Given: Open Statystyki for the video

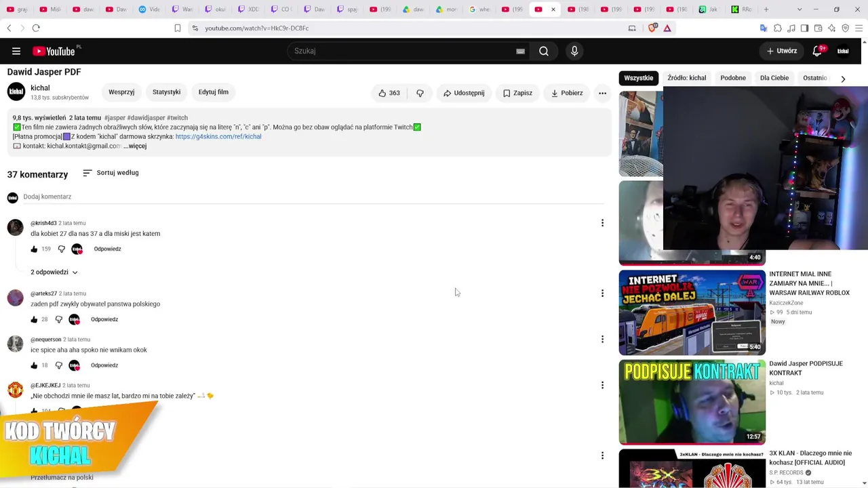Looking at the screenshot, I should pyautogui.click(x=166, y=92).
